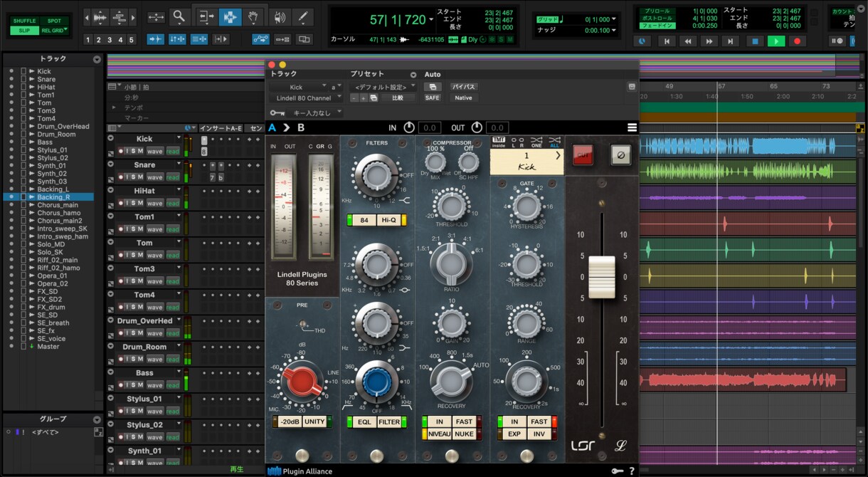Click the compare button in plugin header

(398, 98)
